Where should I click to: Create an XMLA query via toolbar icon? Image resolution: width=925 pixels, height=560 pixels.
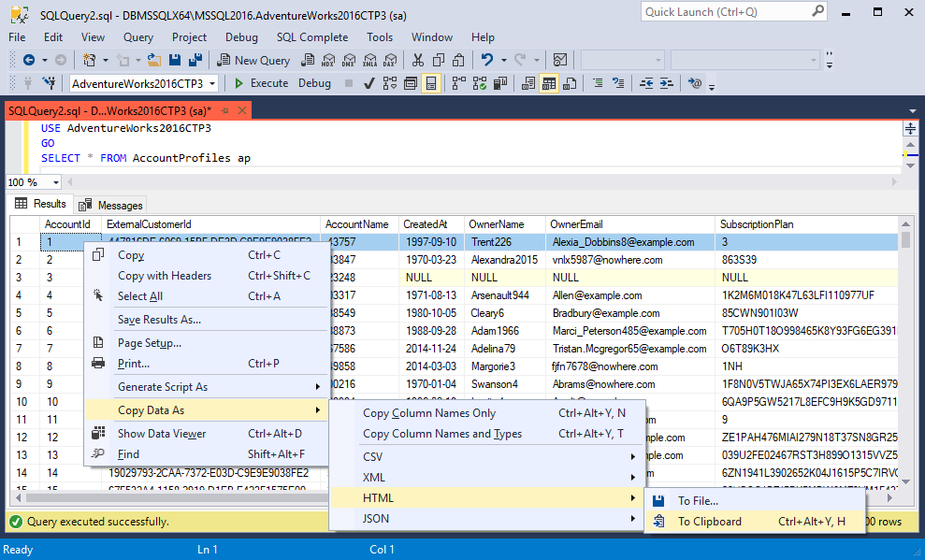369,60
